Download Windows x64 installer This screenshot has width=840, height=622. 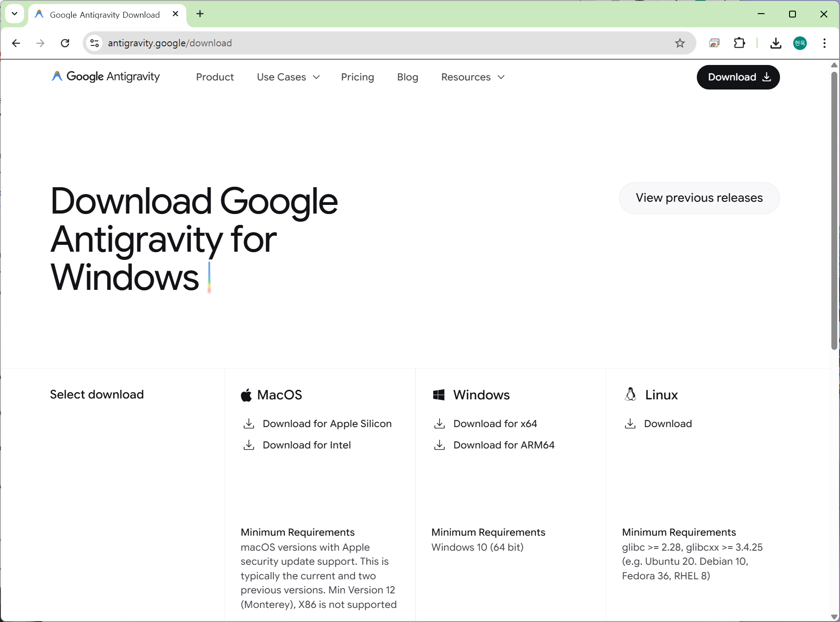[x=495, y=423]
